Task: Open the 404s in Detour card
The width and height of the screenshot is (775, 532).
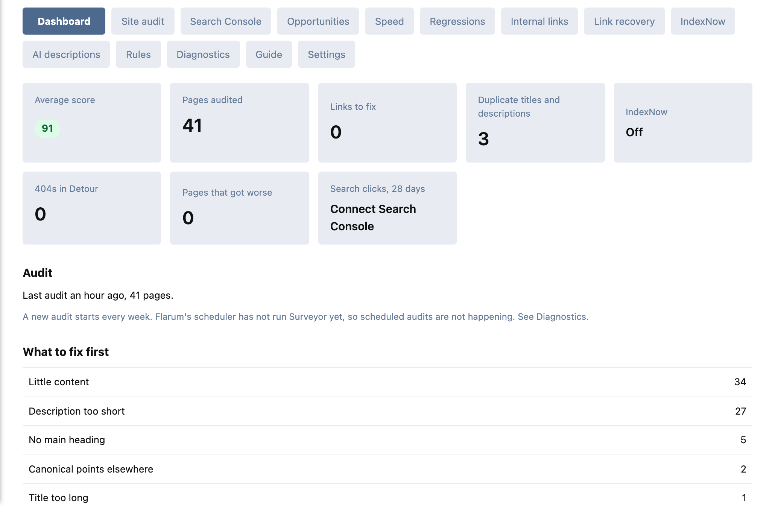Action: (x=92, y=208)
